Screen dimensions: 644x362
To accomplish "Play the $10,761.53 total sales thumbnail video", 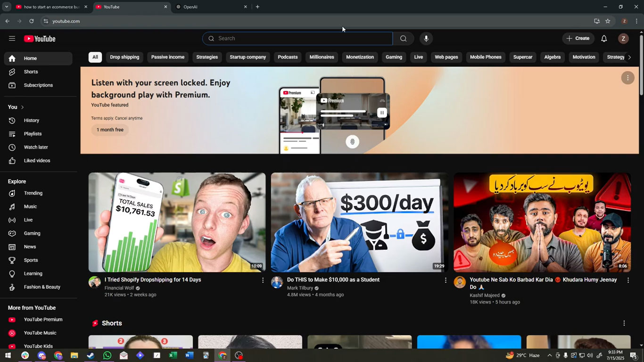I will tap(177, 222).
